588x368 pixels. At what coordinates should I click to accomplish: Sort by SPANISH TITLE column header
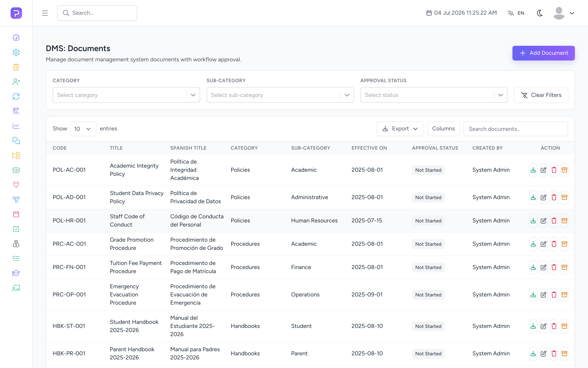tap(188, 148)
